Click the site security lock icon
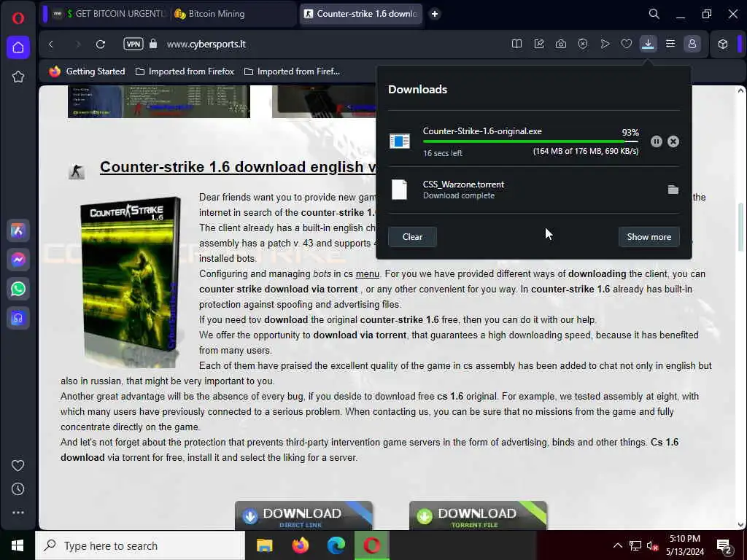Viewport: 747px width, 560px height. 153,44
